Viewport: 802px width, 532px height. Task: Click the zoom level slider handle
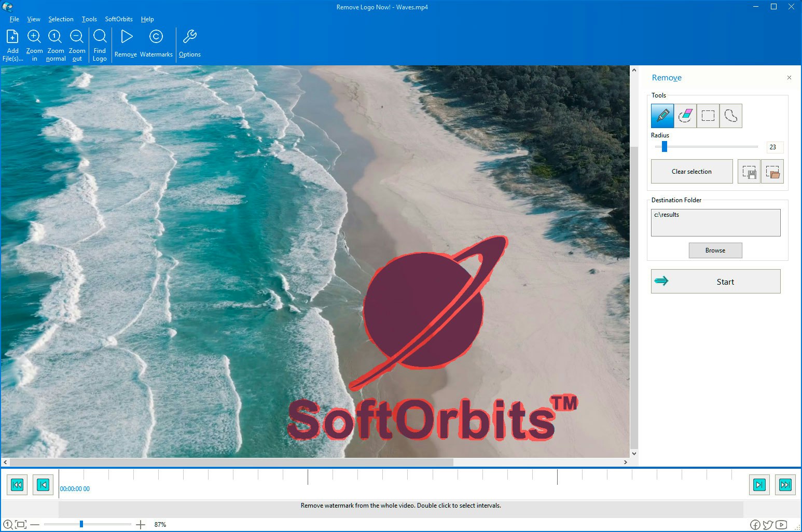tap(81, 524)
